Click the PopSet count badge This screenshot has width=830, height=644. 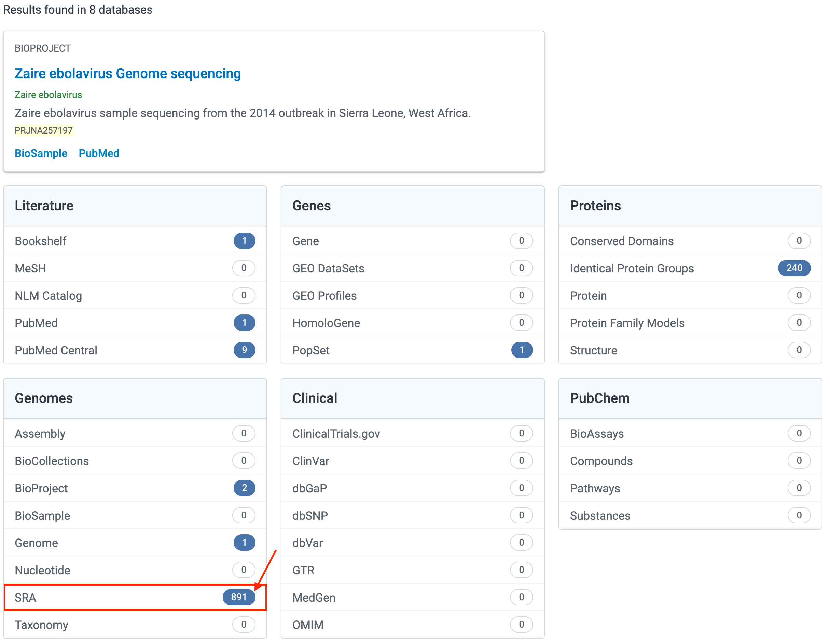pyautogui.click(x=522, y=350)
